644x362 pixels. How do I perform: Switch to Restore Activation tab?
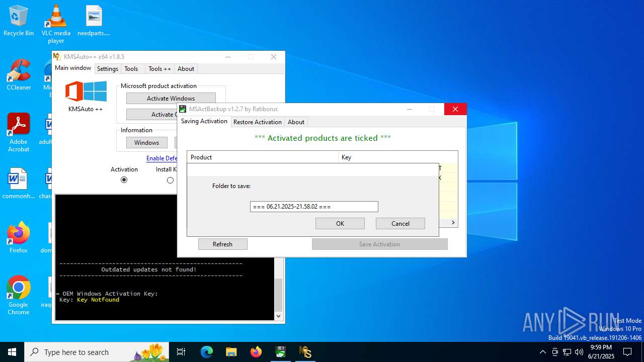click(258, 122)
